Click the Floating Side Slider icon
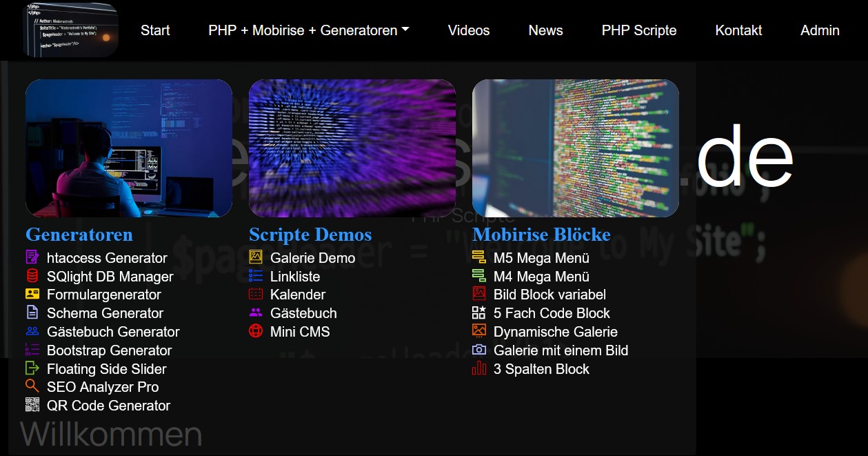868x456 pixels. 32,368
